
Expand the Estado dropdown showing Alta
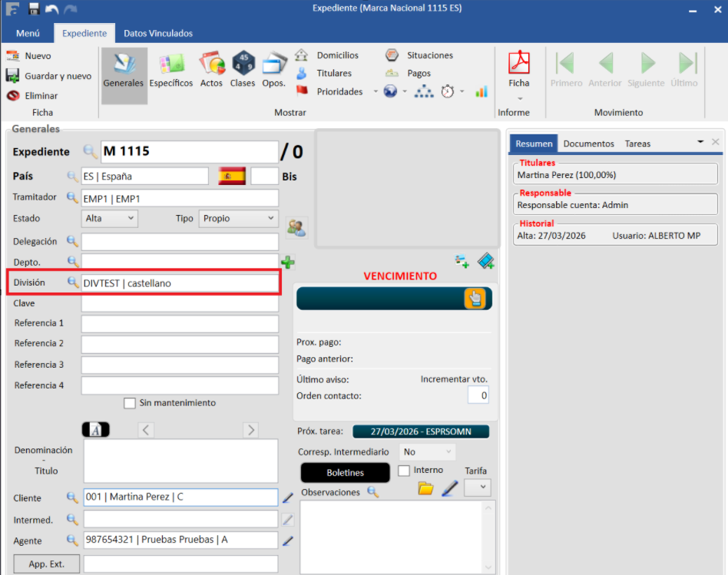coord(110,218)
